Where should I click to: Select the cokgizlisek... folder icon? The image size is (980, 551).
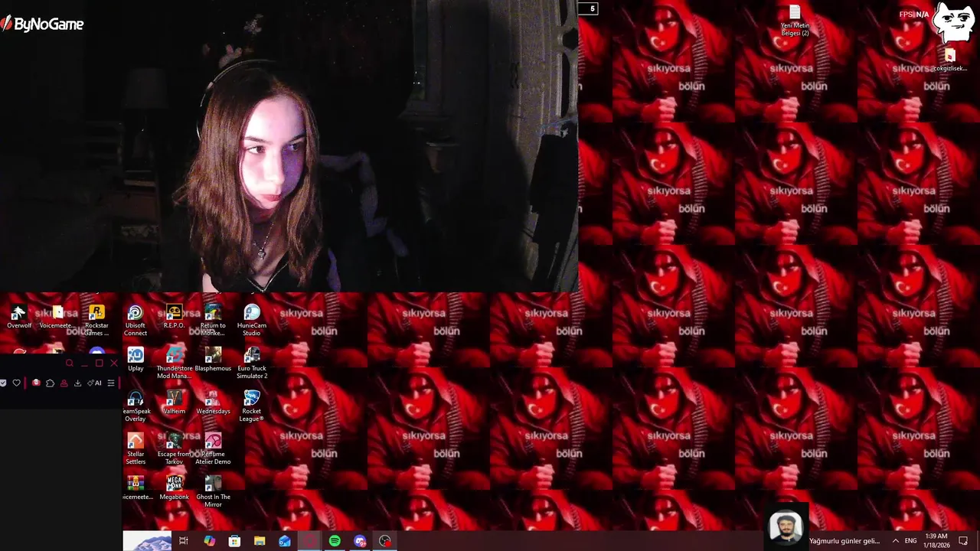point(949,60)
